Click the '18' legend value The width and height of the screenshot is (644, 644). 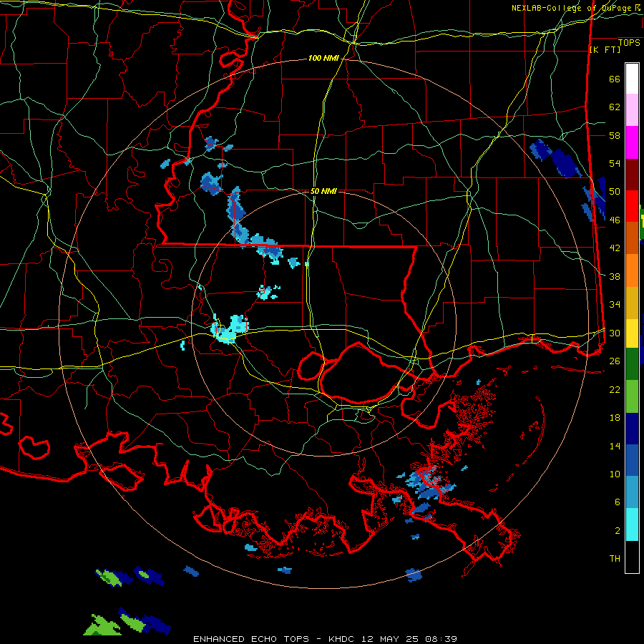pyautogui.click(x=615, y=418)
